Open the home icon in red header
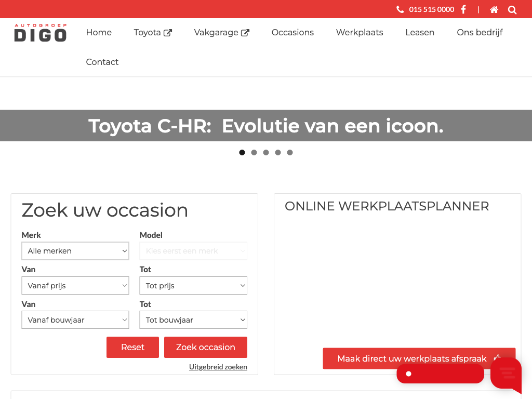 point(494,9)
